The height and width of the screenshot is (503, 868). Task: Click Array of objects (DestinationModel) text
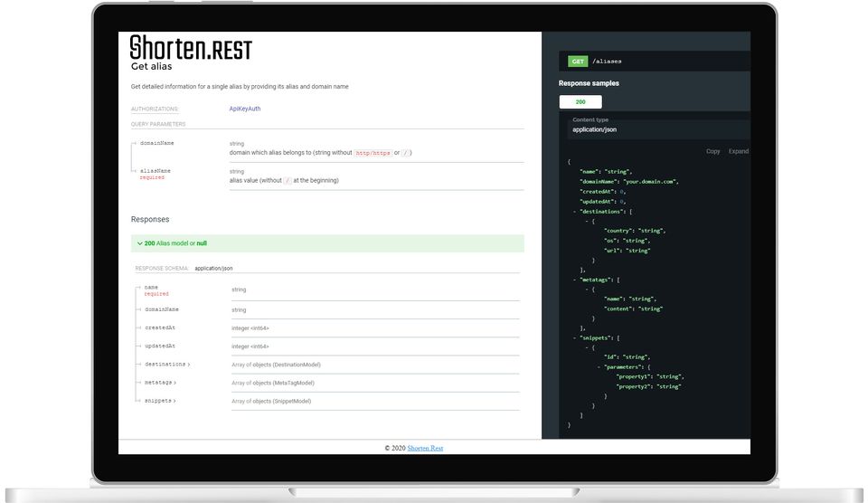[276, 365]
